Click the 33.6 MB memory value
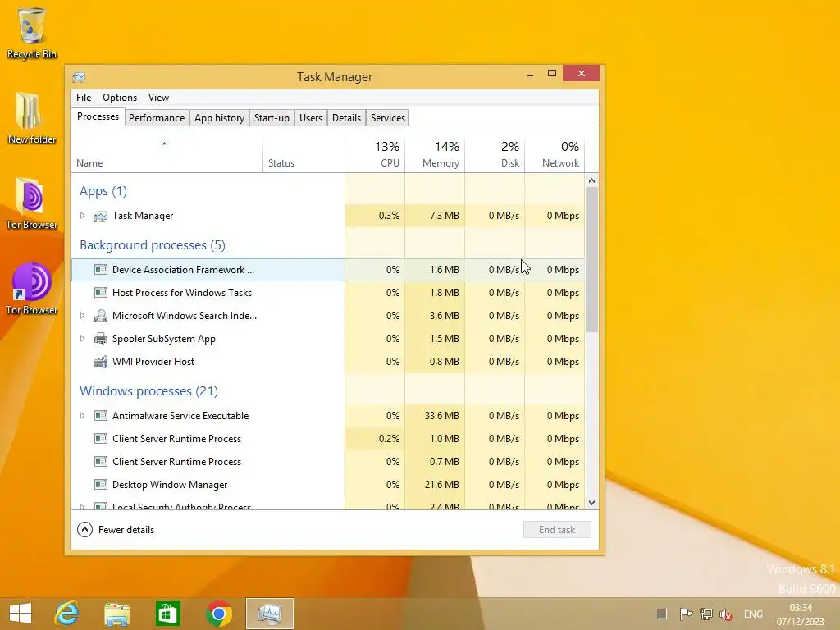The image size is (840, 630). point(442,416)
